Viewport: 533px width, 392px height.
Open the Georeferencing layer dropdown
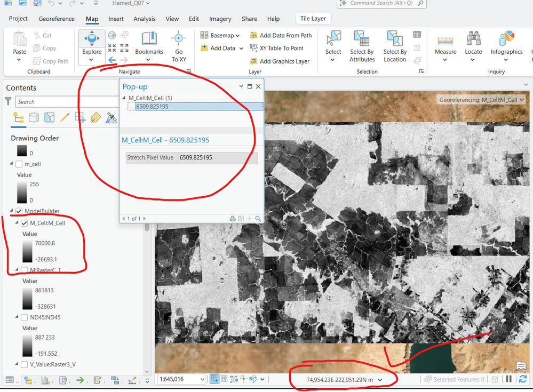[522, 100]
